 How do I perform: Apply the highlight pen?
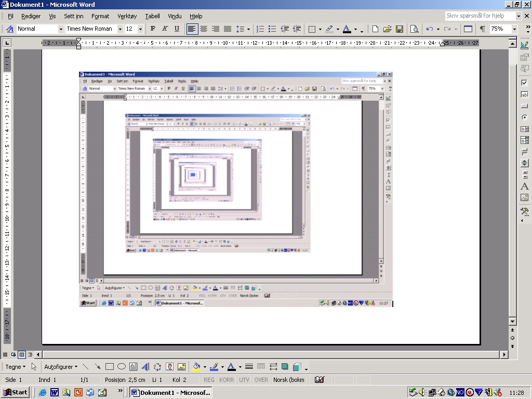329,29
